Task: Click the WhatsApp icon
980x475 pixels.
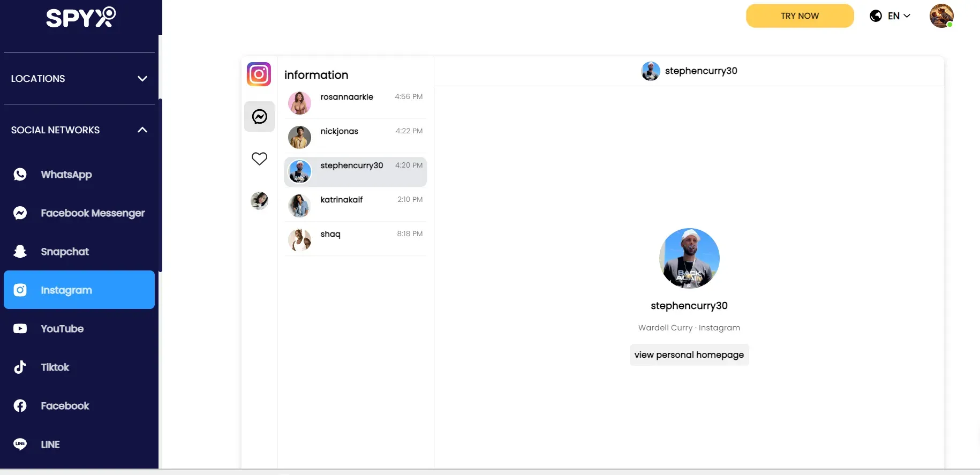Action: click(x=20, y=175)
